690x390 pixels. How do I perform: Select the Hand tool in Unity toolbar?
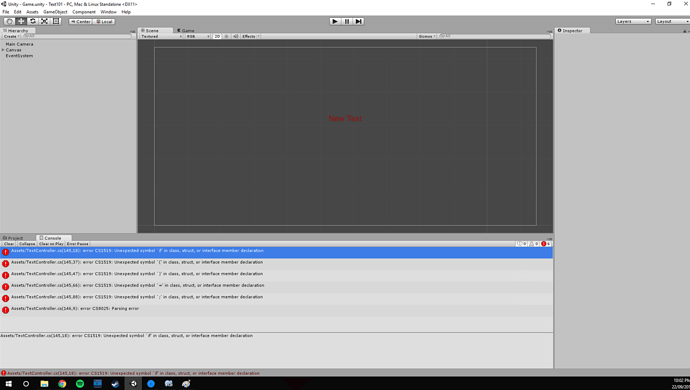point(9,21)
